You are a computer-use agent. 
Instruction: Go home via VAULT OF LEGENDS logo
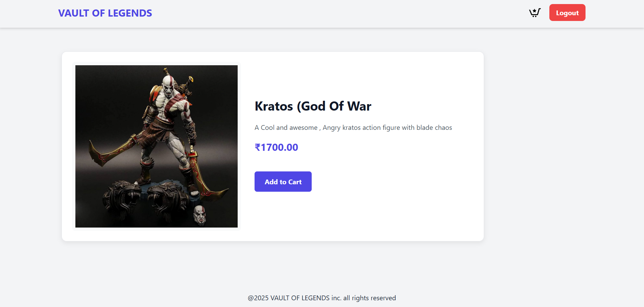[x=105, y=13]
